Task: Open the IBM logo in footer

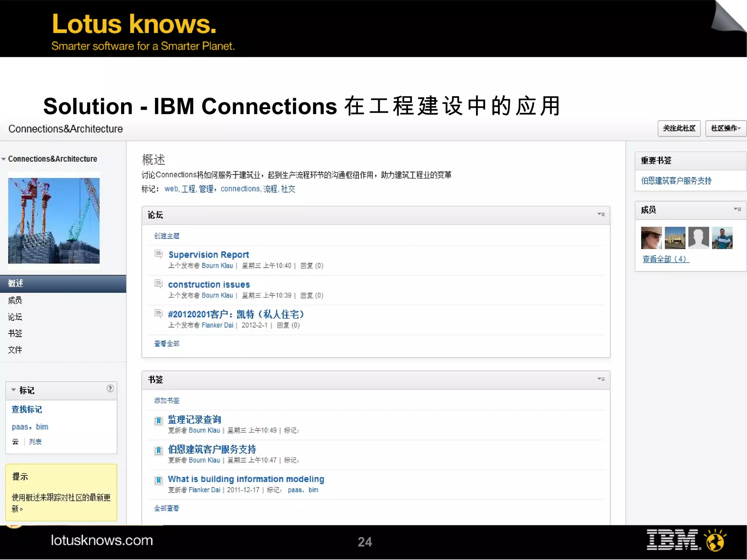Action: click(673, 540)
